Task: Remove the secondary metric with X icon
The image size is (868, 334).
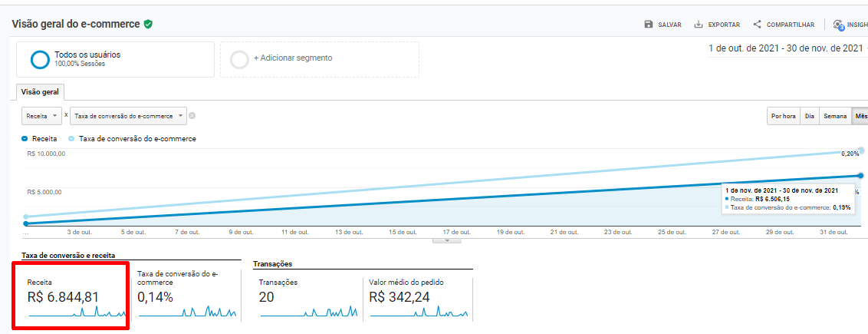Action: 192,116
